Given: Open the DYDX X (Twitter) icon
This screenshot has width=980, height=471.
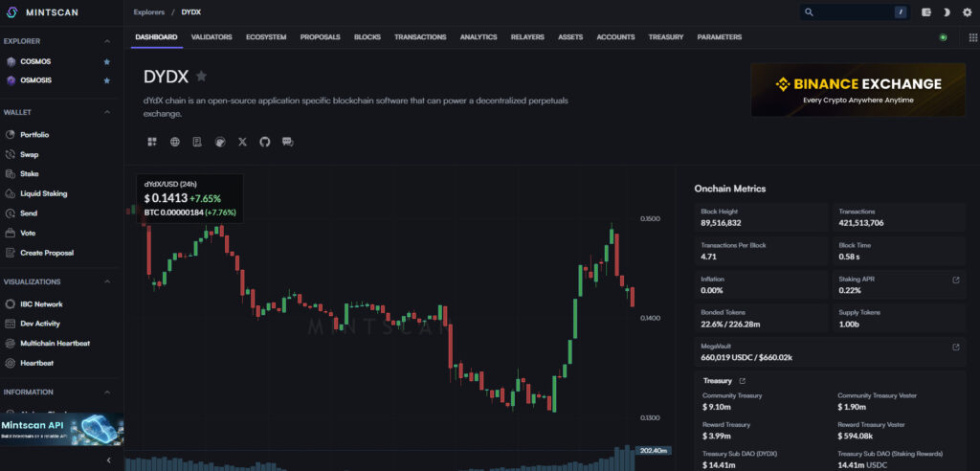Looking at the screenshot, I should tap(242, 142).
